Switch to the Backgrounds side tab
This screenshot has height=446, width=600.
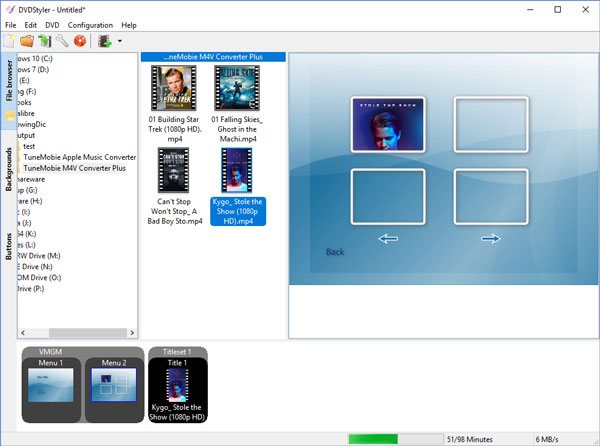[x=9, y=169]
